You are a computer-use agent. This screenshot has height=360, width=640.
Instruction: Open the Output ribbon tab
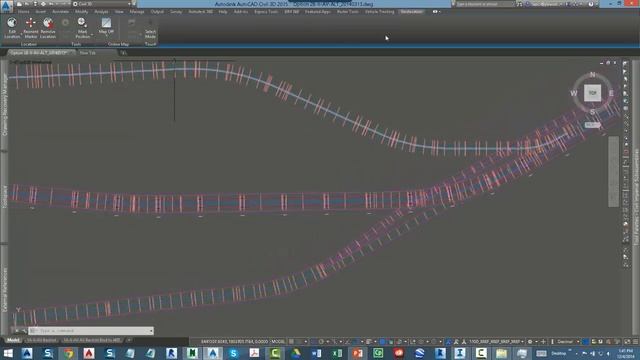click(x=157, y=12)
